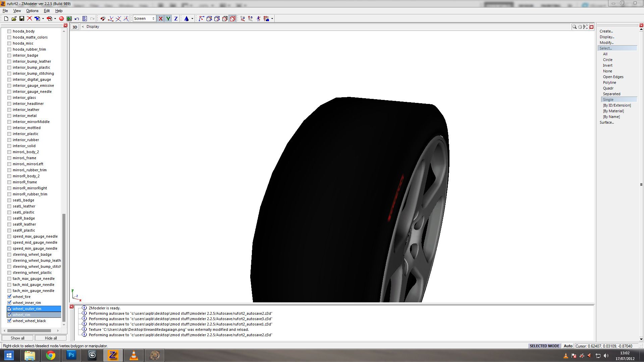Viewport: 644px width, 362px height.
Task: Click the Hide all button
Action: [51, 338]
